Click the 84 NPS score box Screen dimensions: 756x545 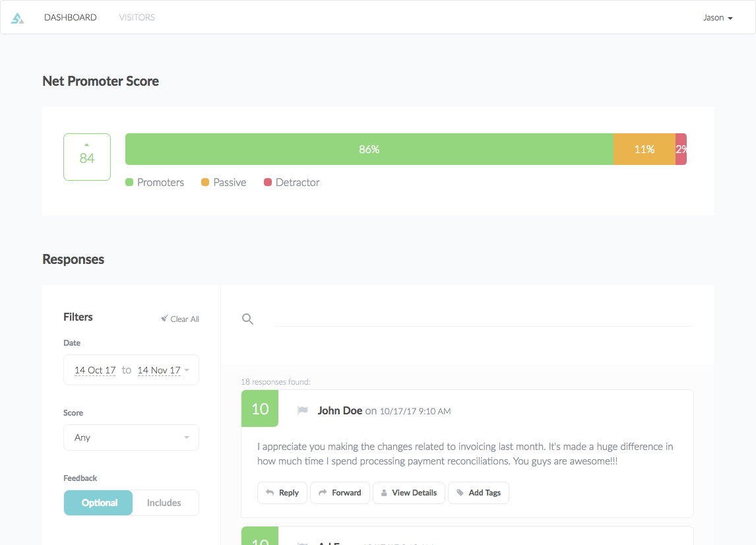click(x=87, y=157)
